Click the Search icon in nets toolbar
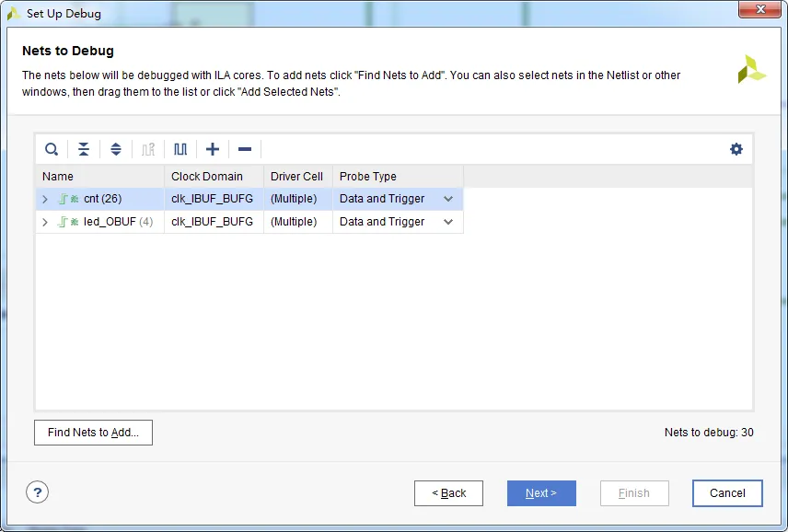Screen dimensions: 788x532 tap(52, 149)
